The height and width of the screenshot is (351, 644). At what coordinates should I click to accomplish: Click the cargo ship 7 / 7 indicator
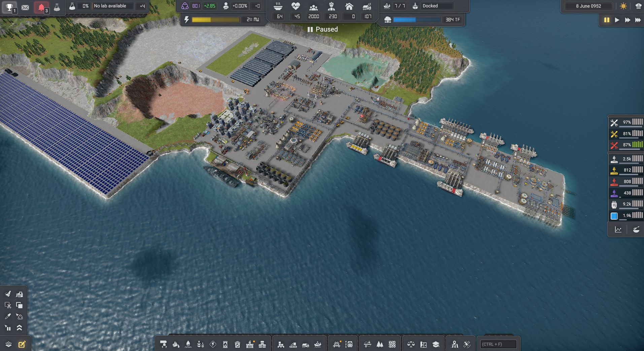click(x=396, y=6)
